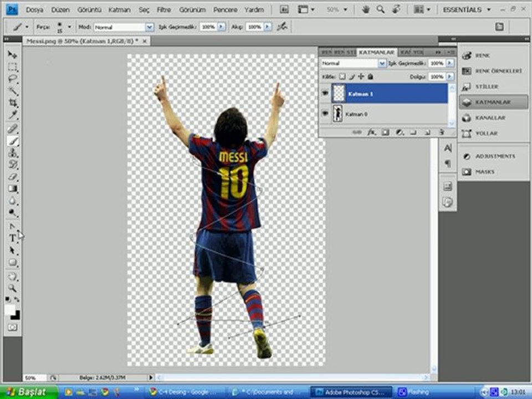
Task: Select the Magic Wand tool
Action: pos(12,91)
